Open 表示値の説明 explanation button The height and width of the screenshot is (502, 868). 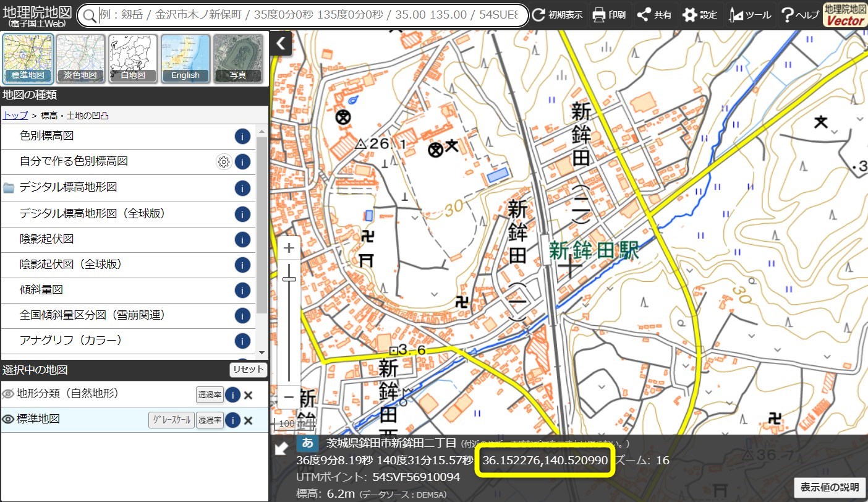pyautogui.click(x=829, y=487)
